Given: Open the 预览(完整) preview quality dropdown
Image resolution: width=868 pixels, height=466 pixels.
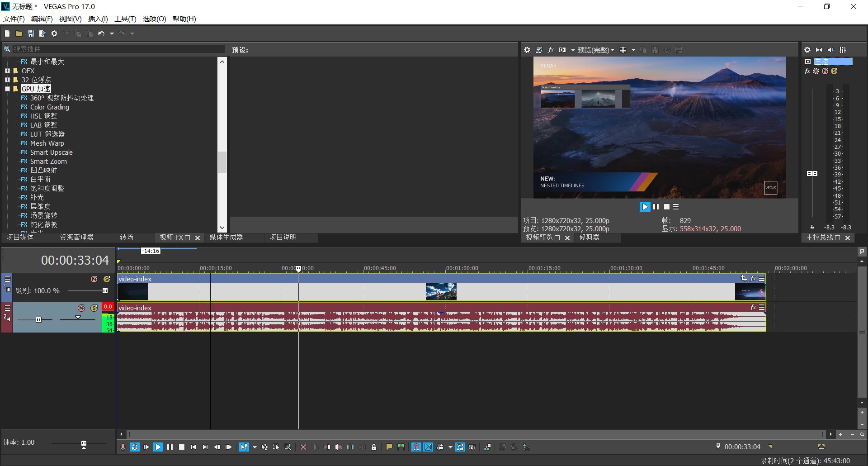Looking at the screenshot, I should 596,50.
